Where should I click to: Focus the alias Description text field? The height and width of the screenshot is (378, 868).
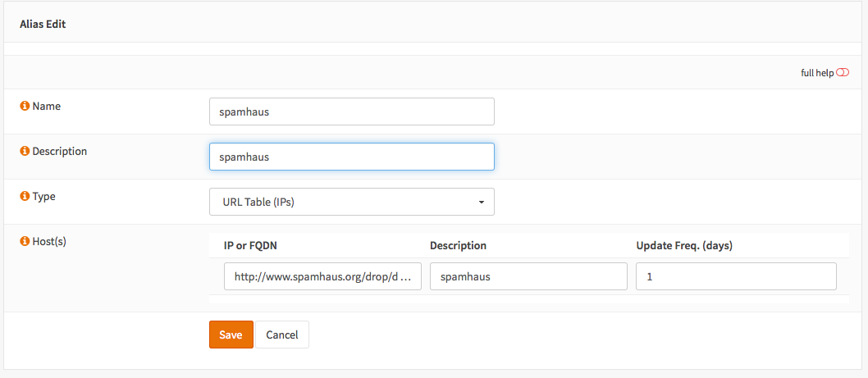[x=351, y=157]
